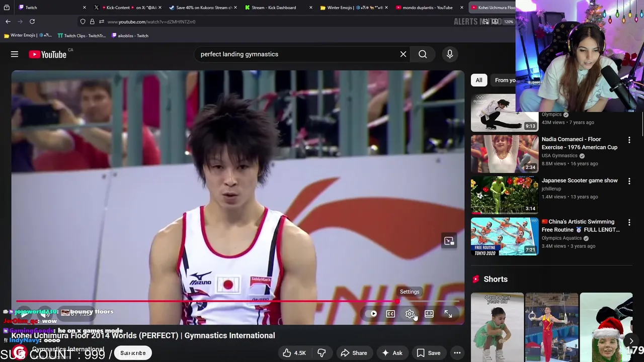Open Japanese Scooter game show title
This screenshot has height=362, width=644.
580,180
